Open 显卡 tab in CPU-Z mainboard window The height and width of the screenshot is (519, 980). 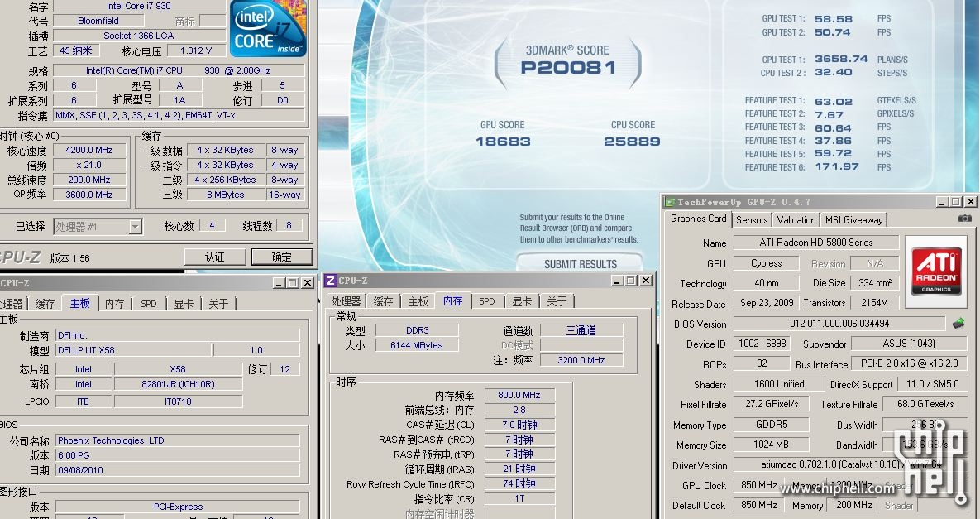click(184, 304)
